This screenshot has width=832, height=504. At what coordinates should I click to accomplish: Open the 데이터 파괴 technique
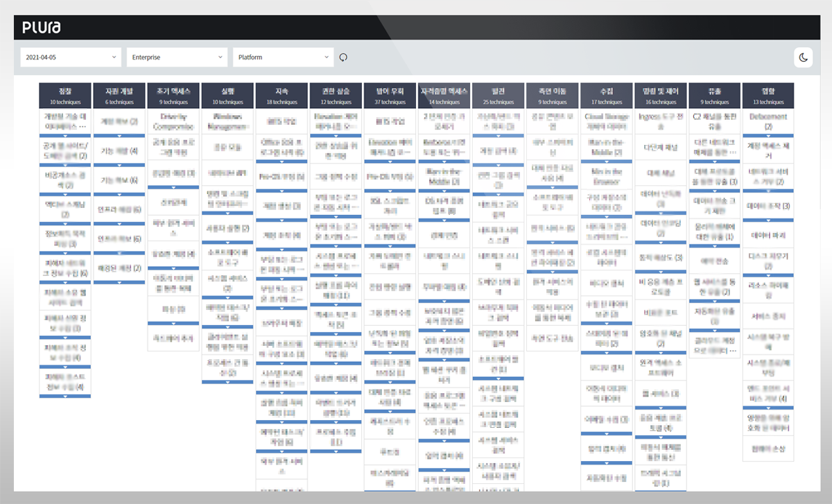coord(768,235)
